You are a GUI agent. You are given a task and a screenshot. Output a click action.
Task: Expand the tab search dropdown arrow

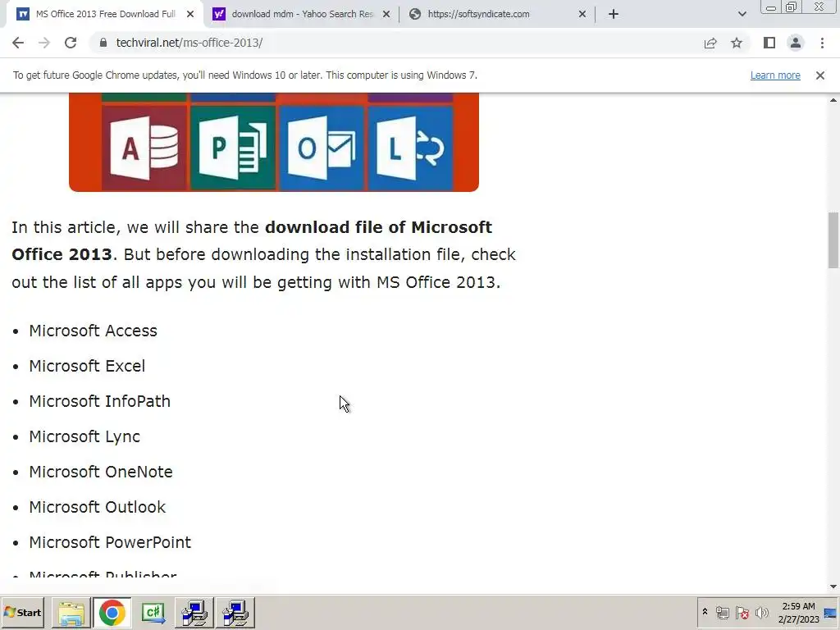[x=742, y=14]
